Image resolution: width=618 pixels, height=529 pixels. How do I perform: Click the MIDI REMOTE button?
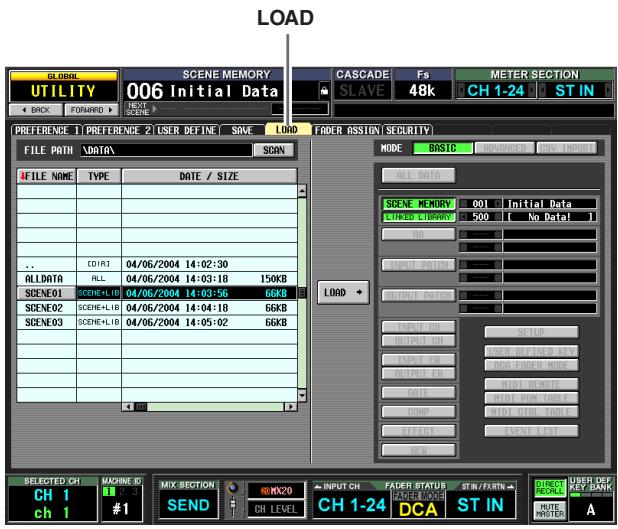[x=531, y=384]
